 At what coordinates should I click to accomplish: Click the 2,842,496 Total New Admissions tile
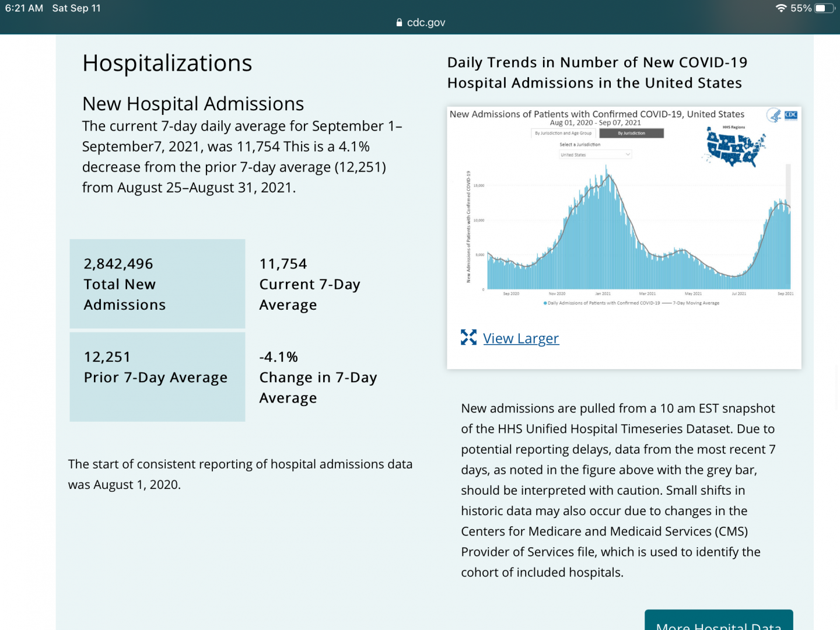(x=157, y=283)
